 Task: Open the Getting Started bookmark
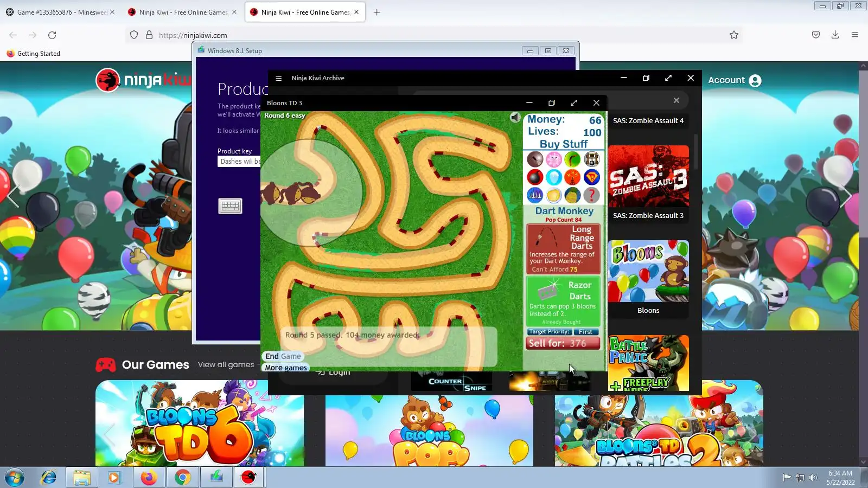[x=33, y=54]
